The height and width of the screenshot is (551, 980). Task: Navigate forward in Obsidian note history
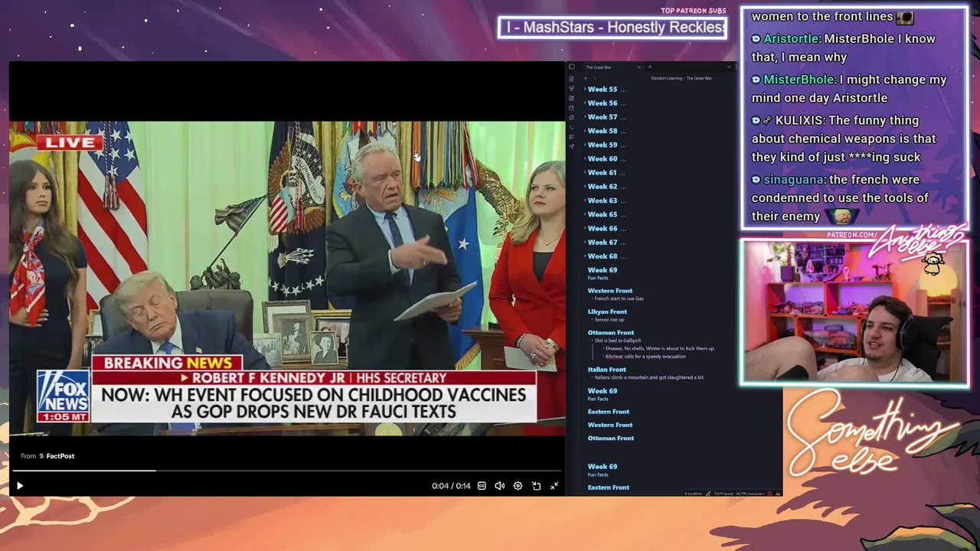[x=596, y=78]
